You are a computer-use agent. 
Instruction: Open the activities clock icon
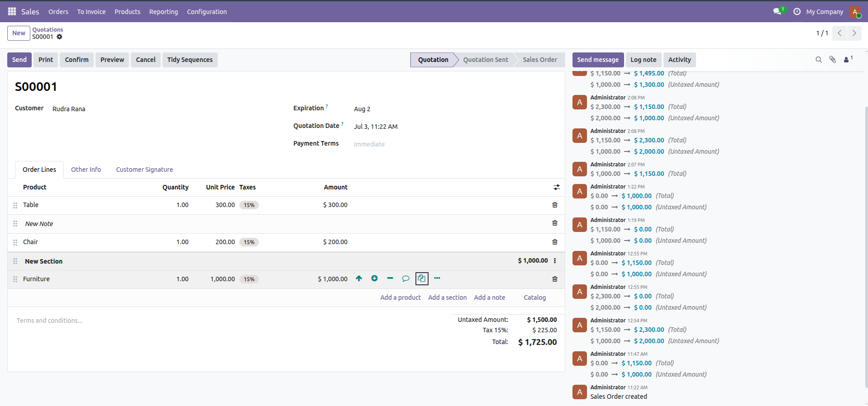797,11
